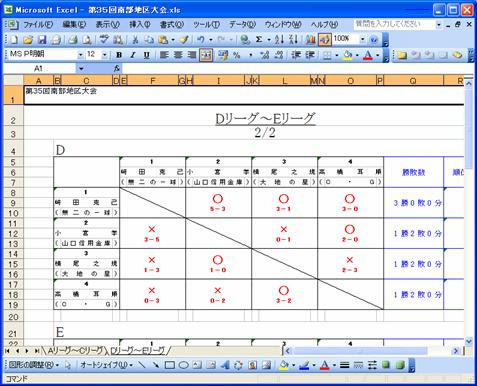Image resolution: width=477 pixels, height=386 pixels.
Task: Toggle Merge and Center button
Action: [206, 55]
